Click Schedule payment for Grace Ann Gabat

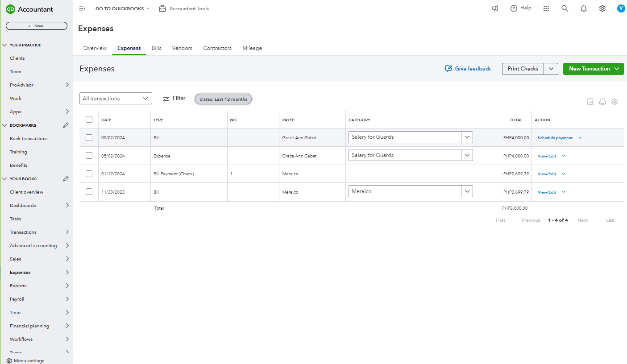pos(555,138)
